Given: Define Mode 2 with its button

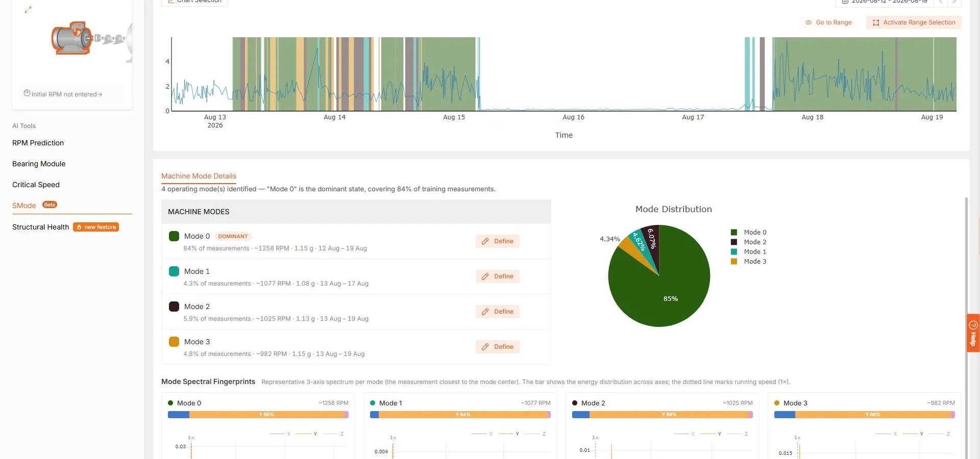Looking at the screenshot, I should coord(498,312).
